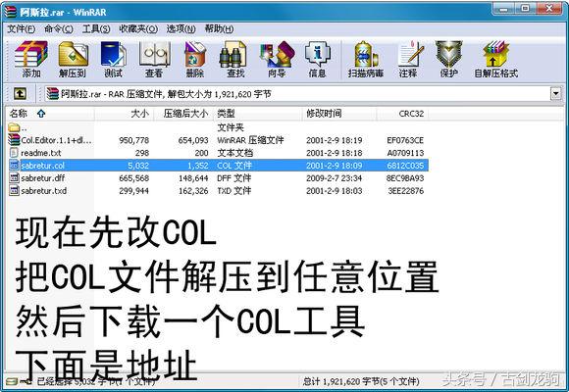
Task: Click the 名称 sort arrow column header
Action: click(41, 114)
